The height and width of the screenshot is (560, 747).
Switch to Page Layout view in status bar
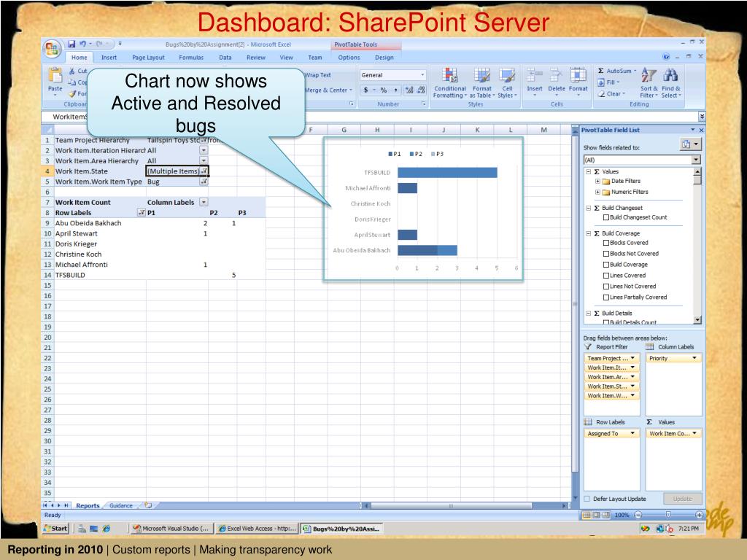coord(596,515)
